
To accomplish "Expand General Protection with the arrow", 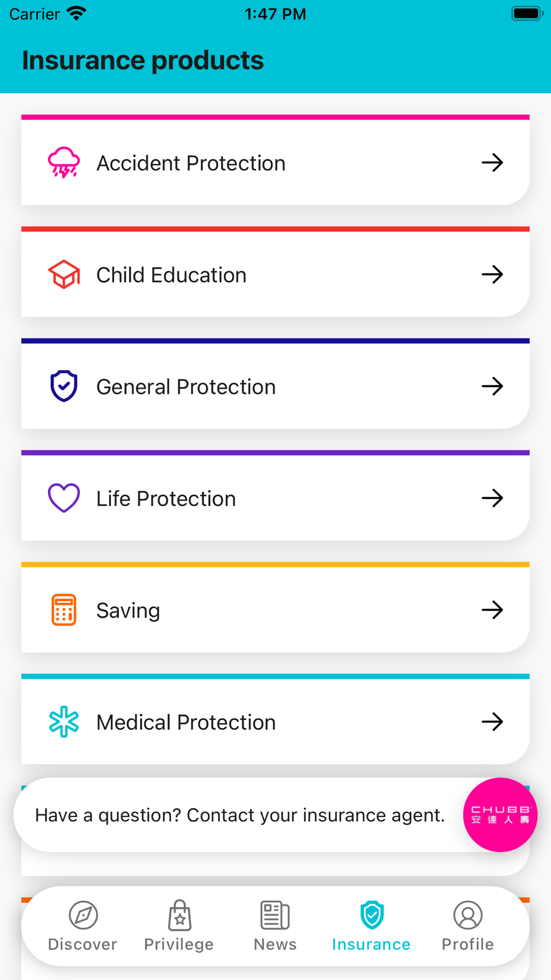I will coord(492,386).
